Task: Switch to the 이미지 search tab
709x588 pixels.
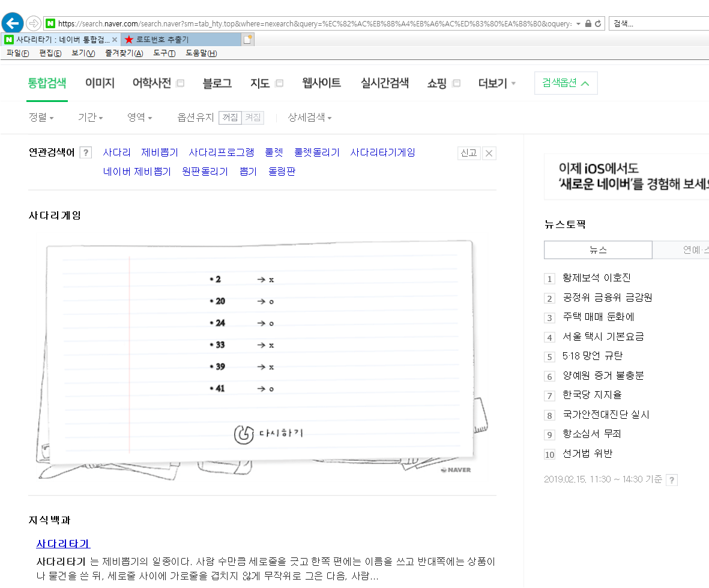Action: (x=100, y=83)
